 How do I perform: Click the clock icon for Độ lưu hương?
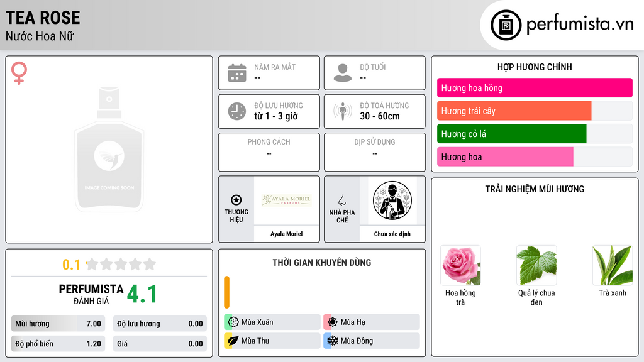pyautogui.click(x=237, y=111)
